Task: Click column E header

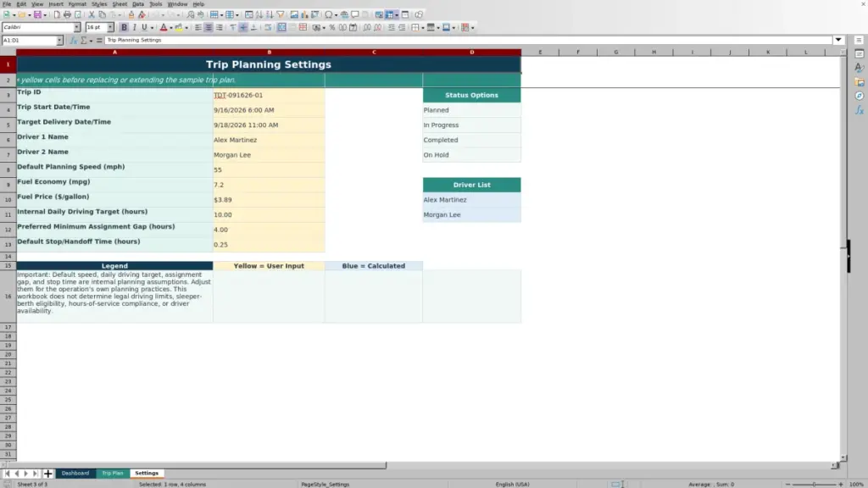Action: pyautogui.click(x=540, y=52)
